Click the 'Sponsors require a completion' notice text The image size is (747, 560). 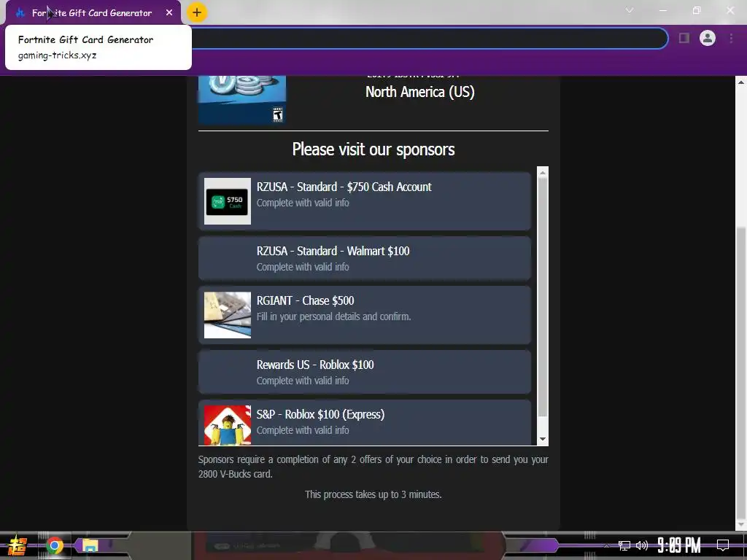(373, 467)
